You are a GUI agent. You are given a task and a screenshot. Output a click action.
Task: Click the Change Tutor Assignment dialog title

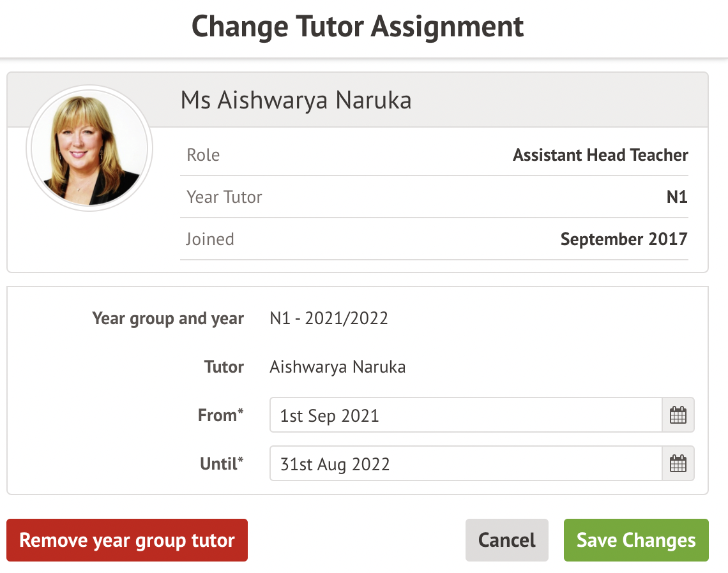[x=358, y=27]
